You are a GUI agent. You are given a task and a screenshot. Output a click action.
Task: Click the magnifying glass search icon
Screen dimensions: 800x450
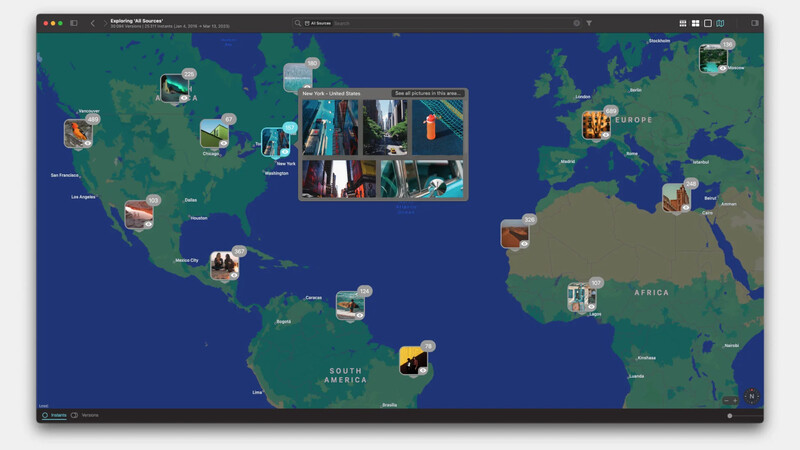pos(298,23)
